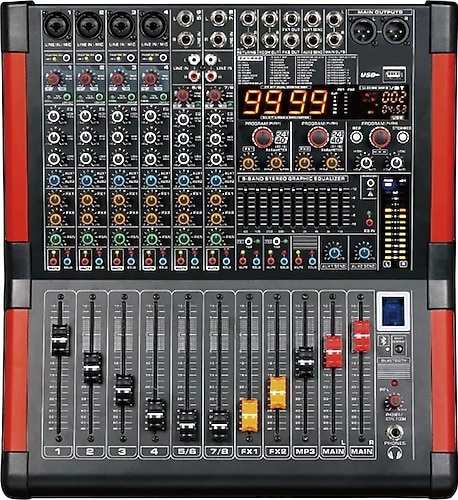Image resolution: width=458 pixels, height=500 pixels.
Task: Click the channel 2 orange FX2 send knob
Action: pos(87,219)
